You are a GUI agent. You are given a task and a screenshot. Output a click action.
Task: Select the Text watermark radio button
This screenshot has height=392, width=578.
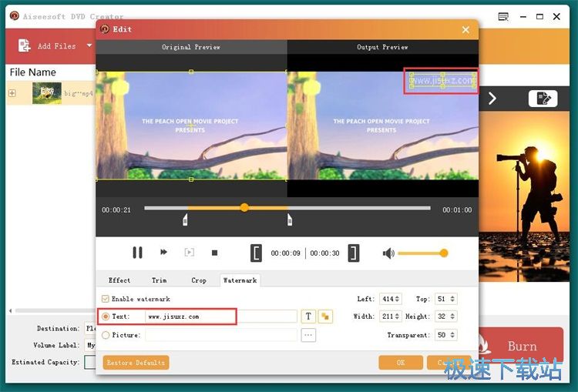pyautogui.click(x=106, y=317)
